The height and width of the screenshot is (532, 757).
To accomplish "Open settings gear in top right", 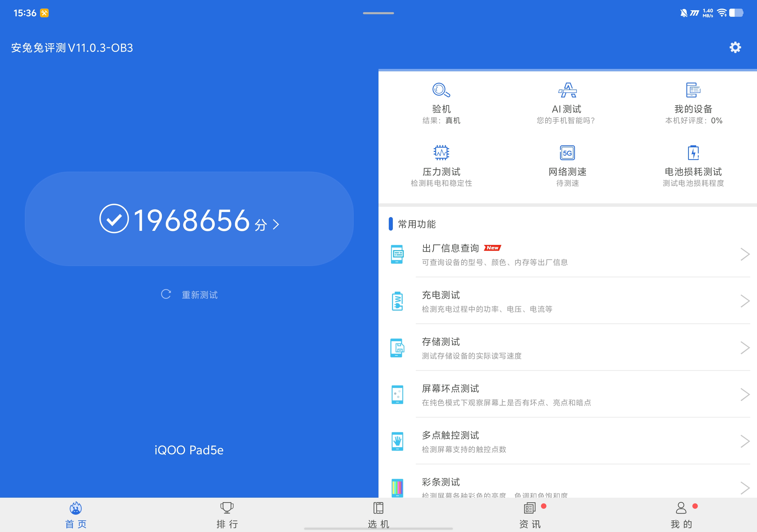I will [735, 48].
